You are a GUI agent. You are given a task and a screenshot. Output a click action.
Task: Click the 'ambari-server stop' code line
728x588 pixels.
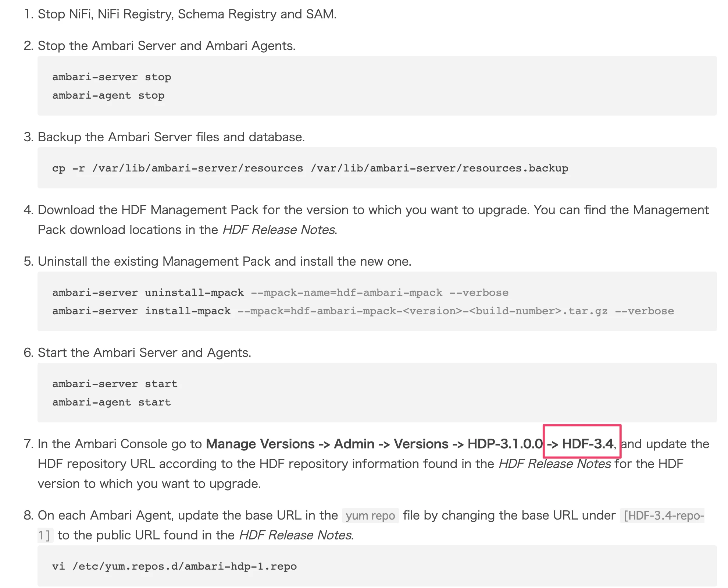click(x=112, y=77)
